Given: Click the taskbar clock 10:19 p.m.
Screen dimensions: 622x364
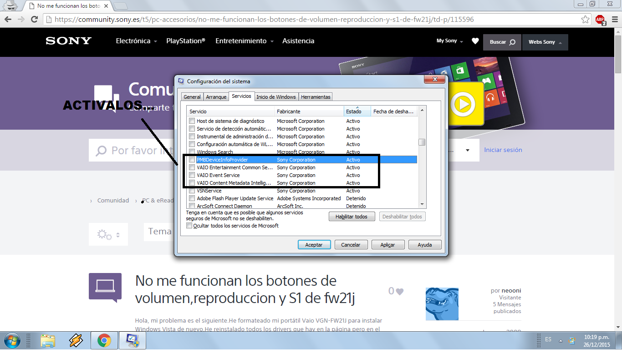Looking at the screenshot, I should pos(597,340).
